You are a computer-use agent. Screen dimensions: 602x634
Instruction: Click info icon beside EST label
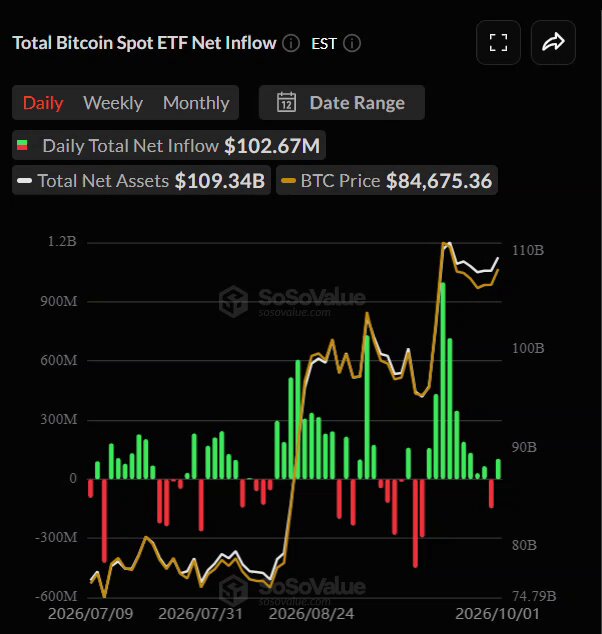point(352,43)
